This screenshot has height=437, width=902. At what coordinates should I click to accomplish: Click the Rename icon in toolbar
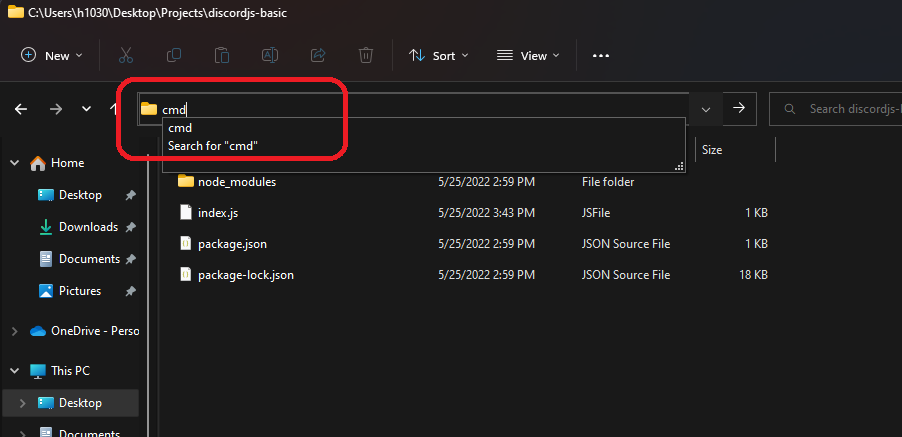pos(270,56)
